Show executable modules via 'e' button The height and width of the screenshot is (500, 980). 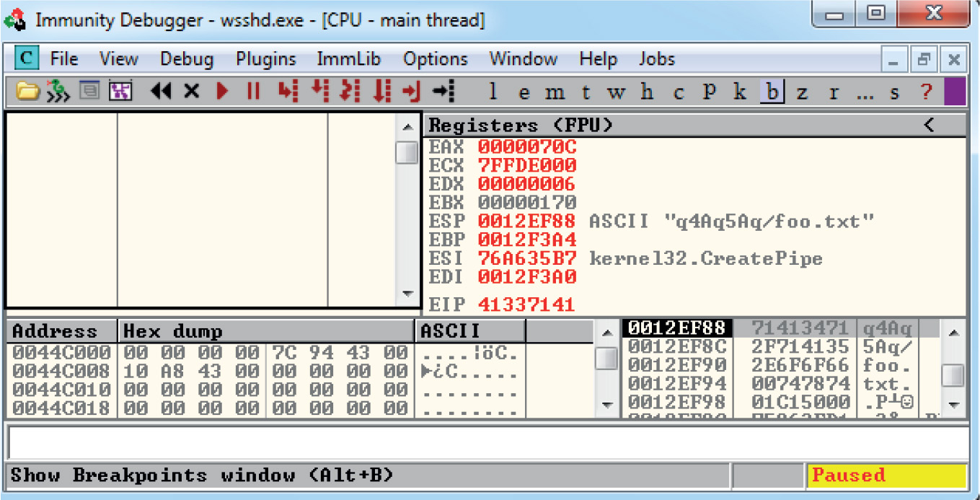(x=524, y=92)
